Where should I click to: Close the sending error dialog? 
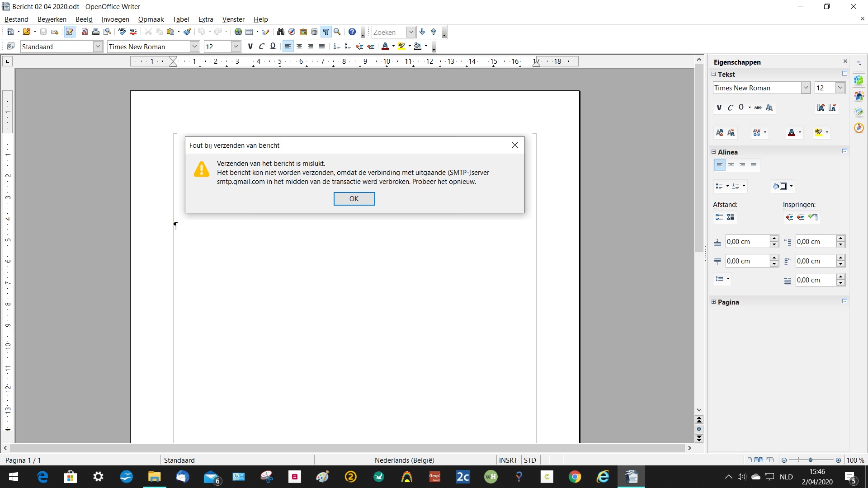tap(514, 145)
